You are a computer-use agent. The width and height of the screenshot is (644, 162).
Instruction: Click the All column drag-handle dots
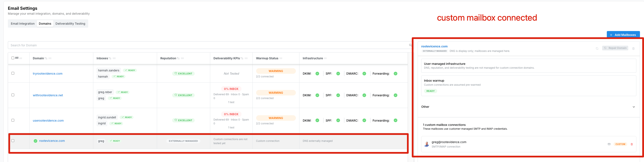[21, 58]
